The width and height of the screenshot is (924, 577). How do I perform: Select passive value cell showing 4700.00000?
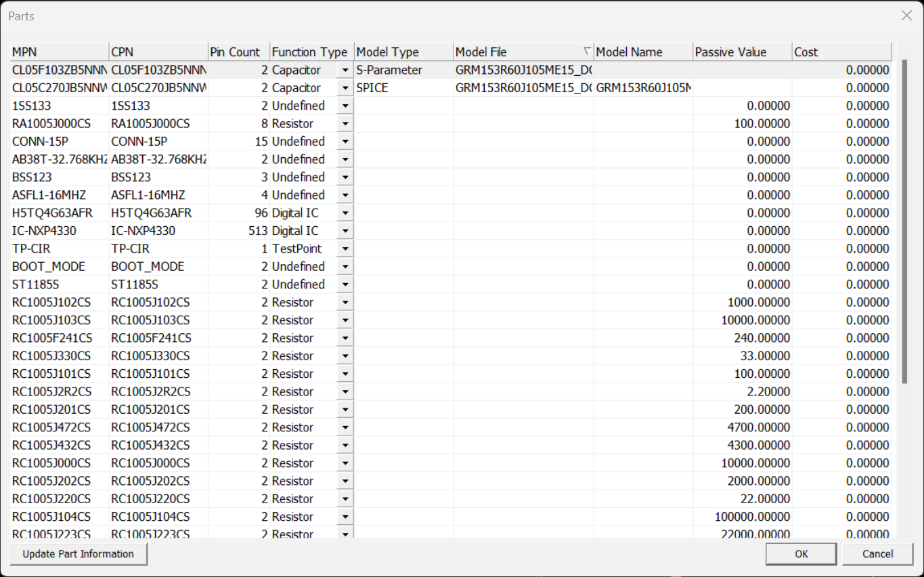coord(742,428)
